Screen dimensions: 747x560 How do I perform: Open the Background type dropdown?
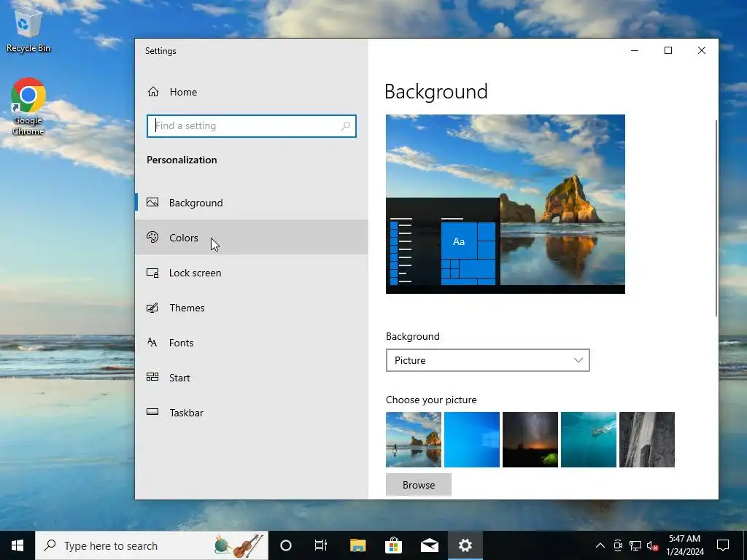coord(488,360)
